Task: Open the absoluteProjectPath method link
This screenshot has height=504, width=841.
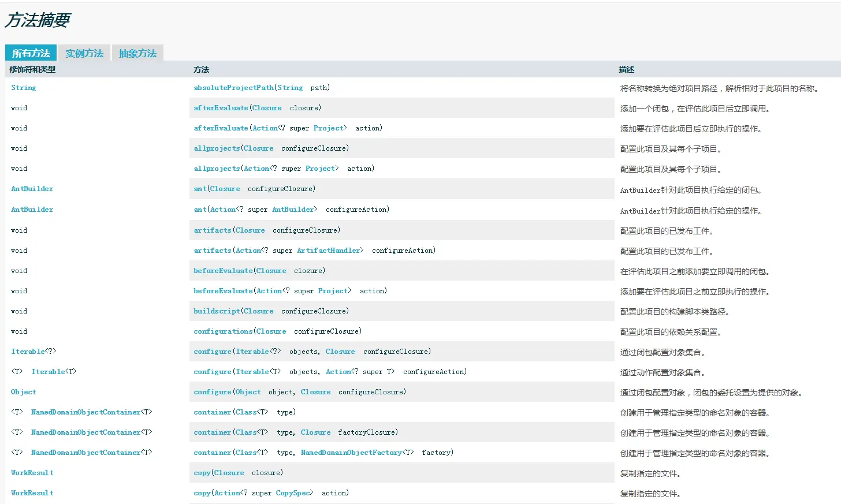Action: pyautogui.click(x=233, y=88)
